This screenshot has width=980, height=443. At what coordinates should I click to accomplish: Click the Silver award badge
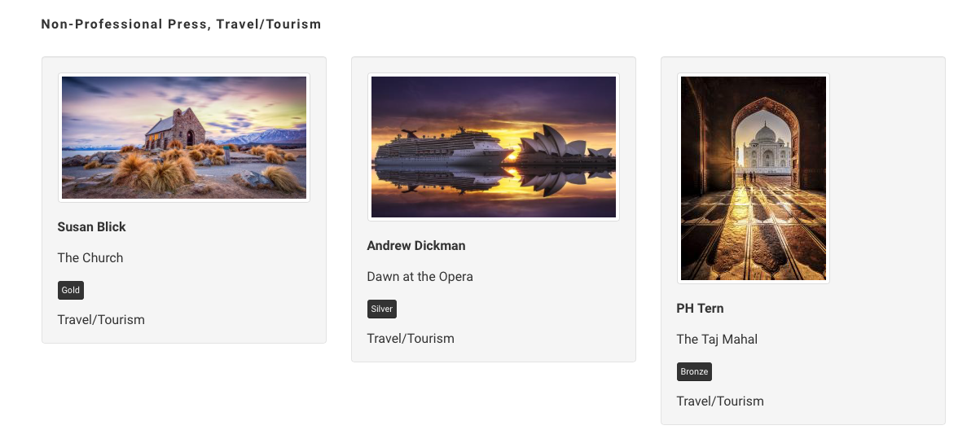click(381, 309)
